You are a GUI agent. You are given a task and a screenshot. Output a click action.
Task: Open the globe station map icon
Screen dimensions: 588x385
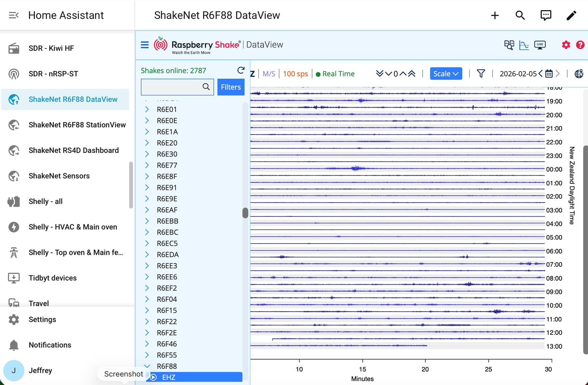(579, 74)
